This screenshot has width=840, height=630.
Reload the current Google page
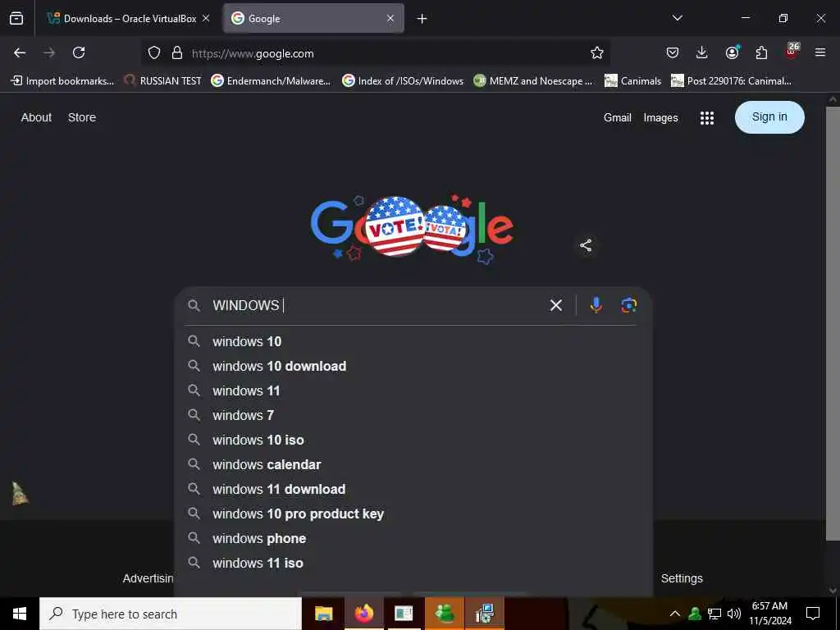pyautogui.click(x=79, y=52)
